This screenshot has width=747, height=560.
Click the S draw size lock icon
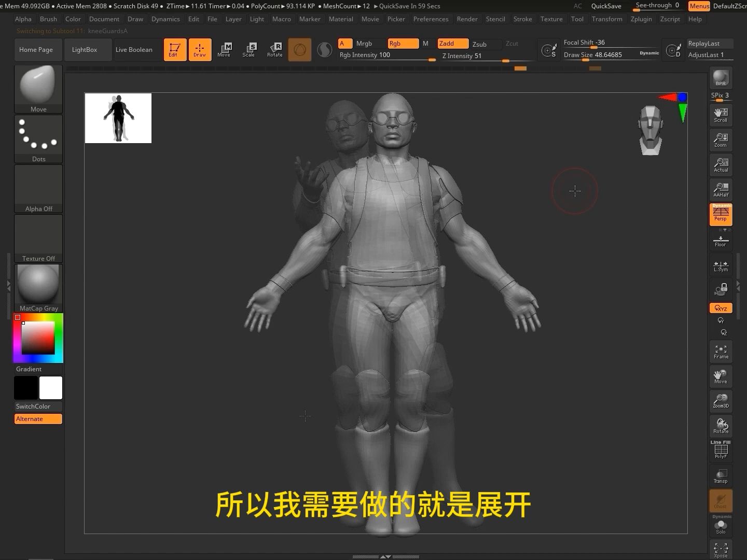tap(549, 50)
